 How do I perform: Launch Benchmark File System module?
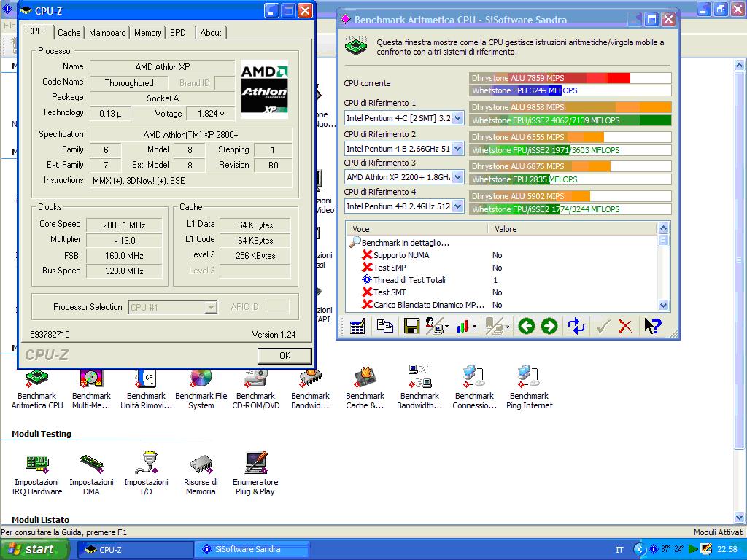[x=201, y=378]
